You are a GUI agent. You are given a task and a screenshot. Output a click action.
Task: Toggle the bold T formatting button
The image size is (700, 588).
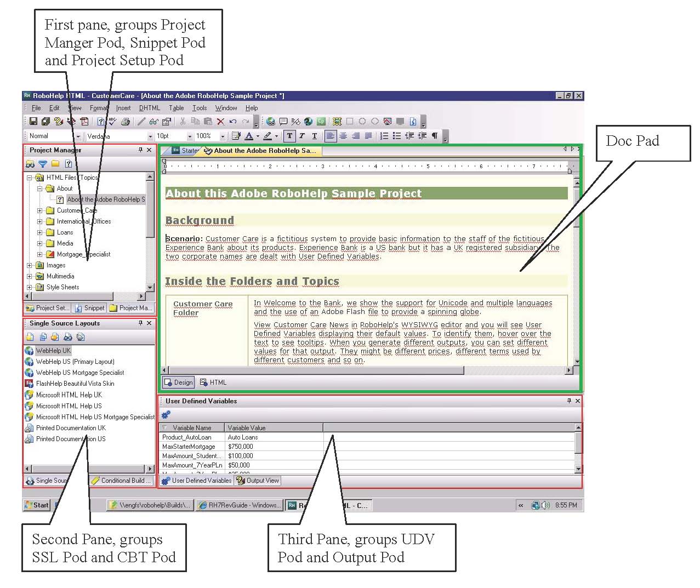tap(289, 136)
